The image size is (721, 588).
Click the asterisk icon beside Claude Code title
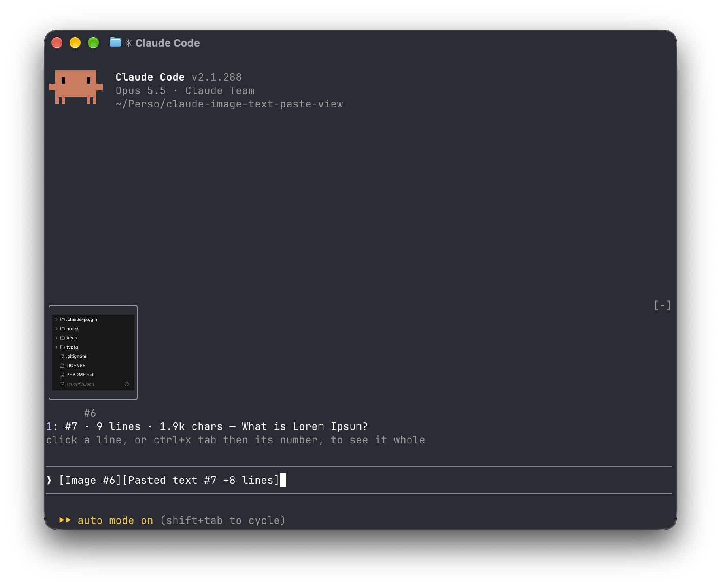pyautogui.click(x=128, y=43)
